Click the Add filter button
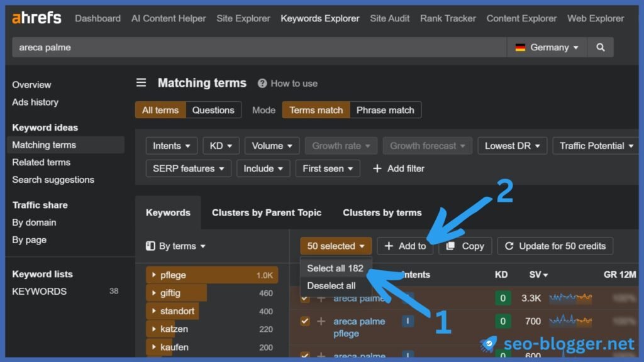Screen dimensions: 644x362 (398, 168)
